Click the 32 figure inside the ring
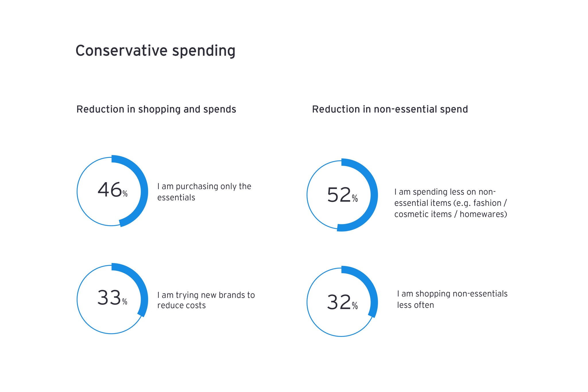This screenshot has height=392, width=588. tap(339, 302)
